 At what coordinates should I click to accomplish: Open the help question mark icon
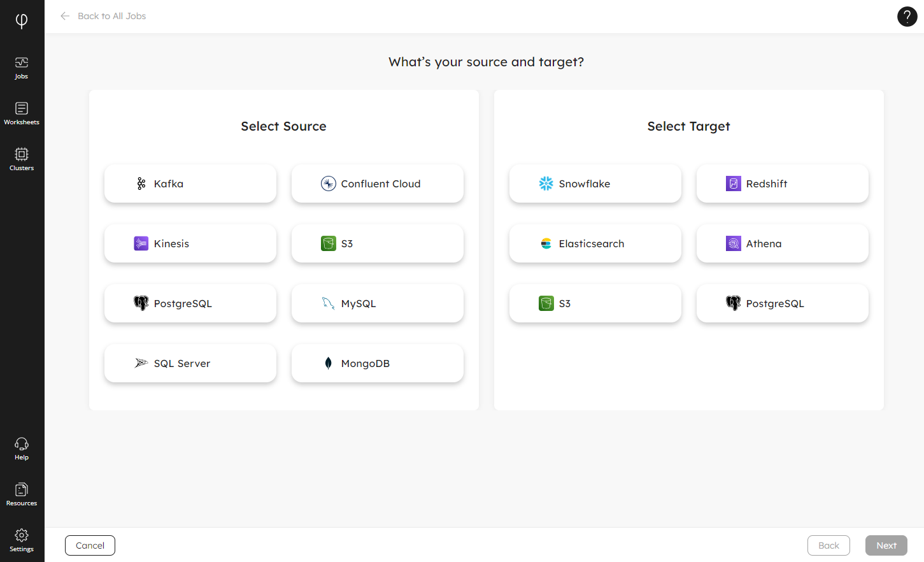pyautogui.click(x=907, y=17)
